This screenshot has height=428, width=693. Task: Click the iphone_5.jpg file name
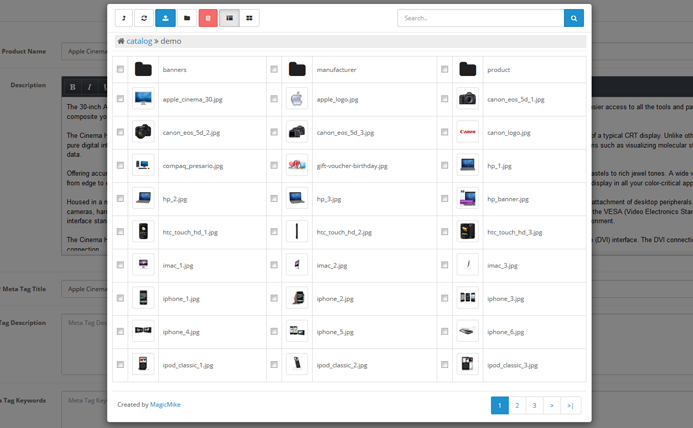[335, 332]
